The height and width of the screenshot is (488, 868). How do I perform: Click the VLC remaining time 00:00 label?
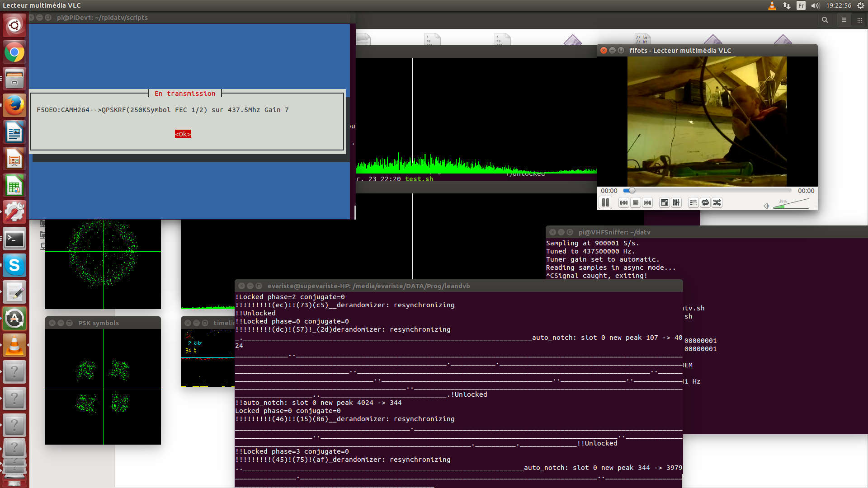pyautogui.click(x=806, y=191)
